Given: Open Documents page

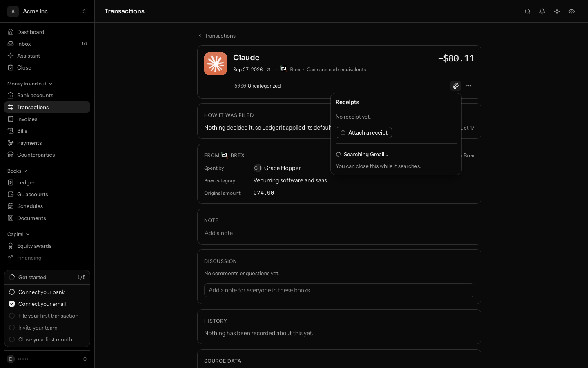Looking at the screenshot, I should point(47,218).
